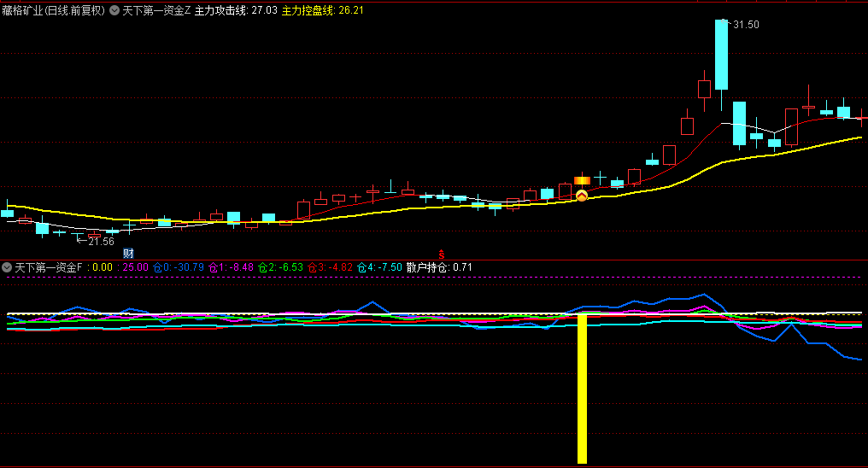Click the 天下第一资金Z indicator name

coord(156,10)
